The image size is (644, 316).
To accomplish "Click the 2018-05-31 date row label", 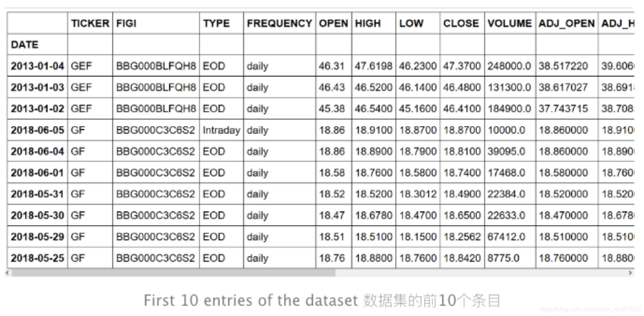I will tap(37, 194).
